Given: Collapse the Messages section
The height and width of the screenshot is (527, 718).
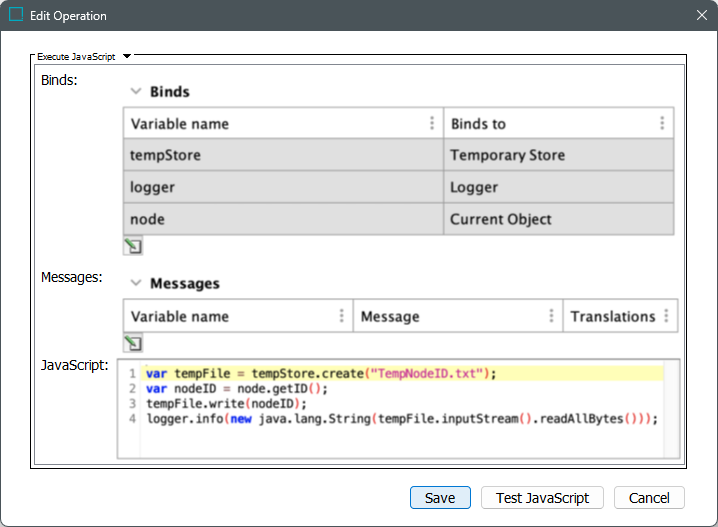Looking at the screenshot, I should coord(136,283).
